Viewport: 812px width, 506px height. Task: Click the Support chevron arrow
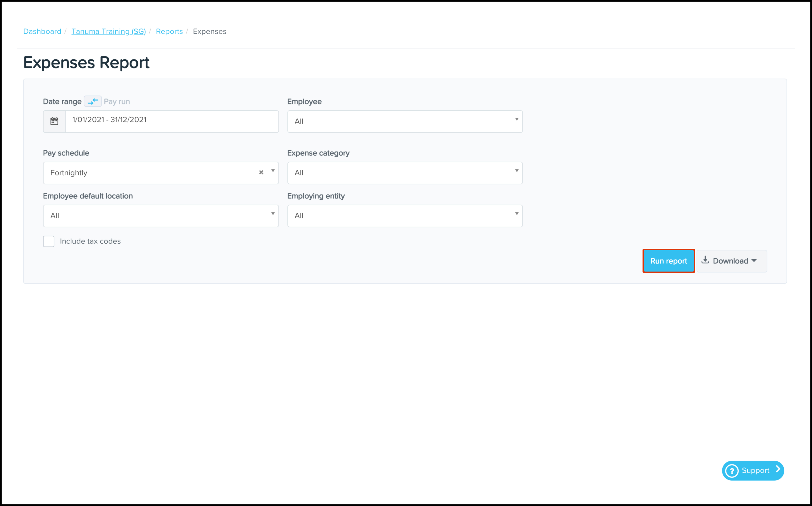point(778,470)
